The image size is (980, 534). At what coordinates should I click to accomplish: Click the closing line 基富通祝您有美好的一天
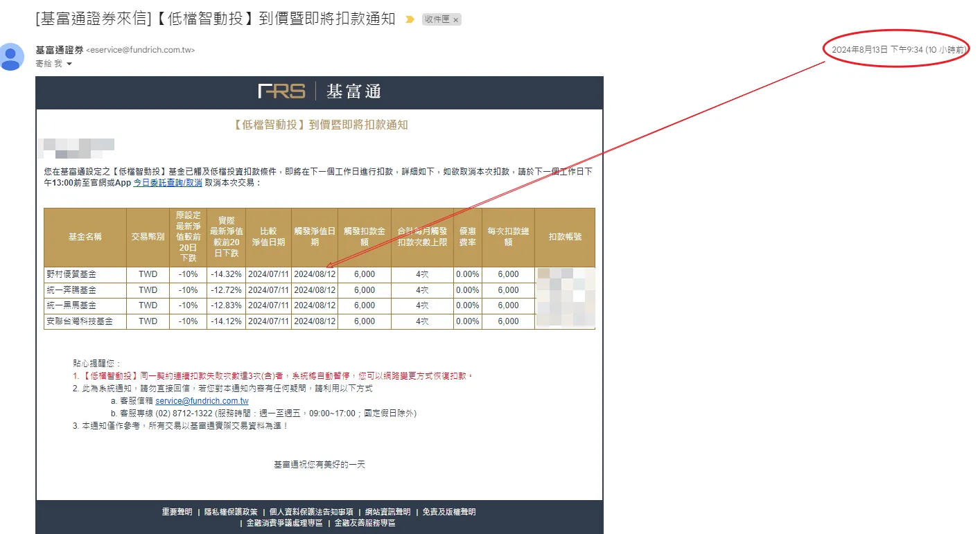(x=320, y=465)
